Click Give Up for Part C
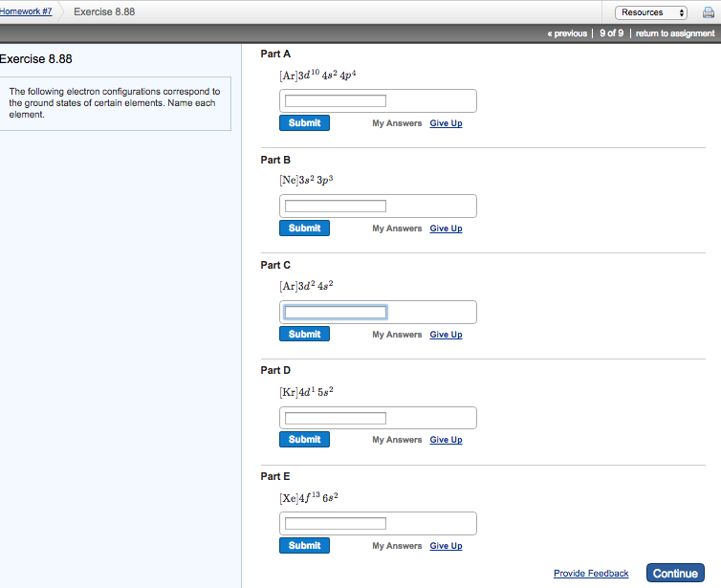The image size is (721, 588). click(x=446, y=335)
